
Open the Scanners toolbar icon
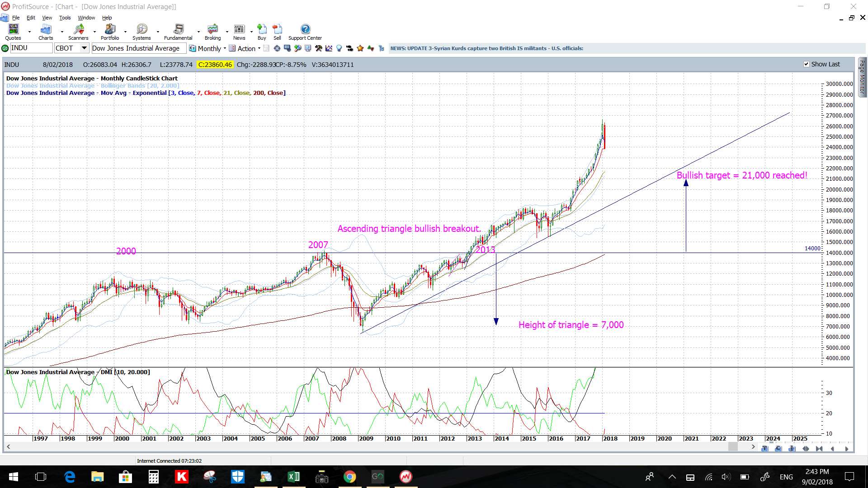(x=78, y=32)
